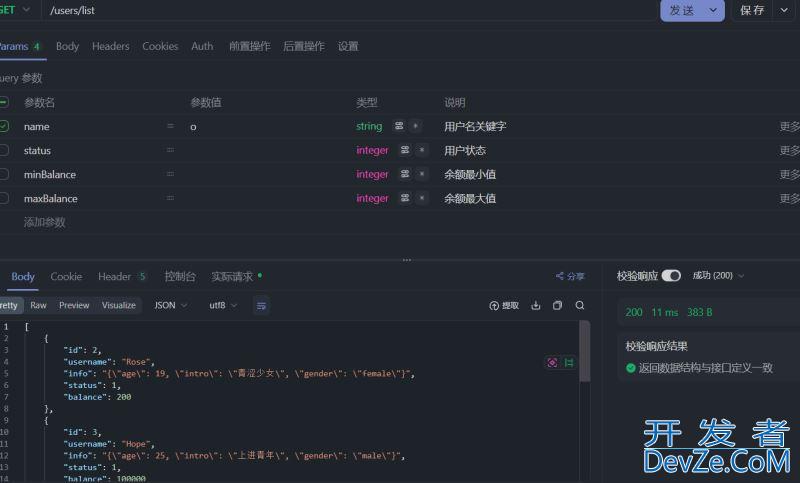This screenshot has width=800, height=483.
Task: Click the equals sign in maxBalance row
Action: coord(170,198)
